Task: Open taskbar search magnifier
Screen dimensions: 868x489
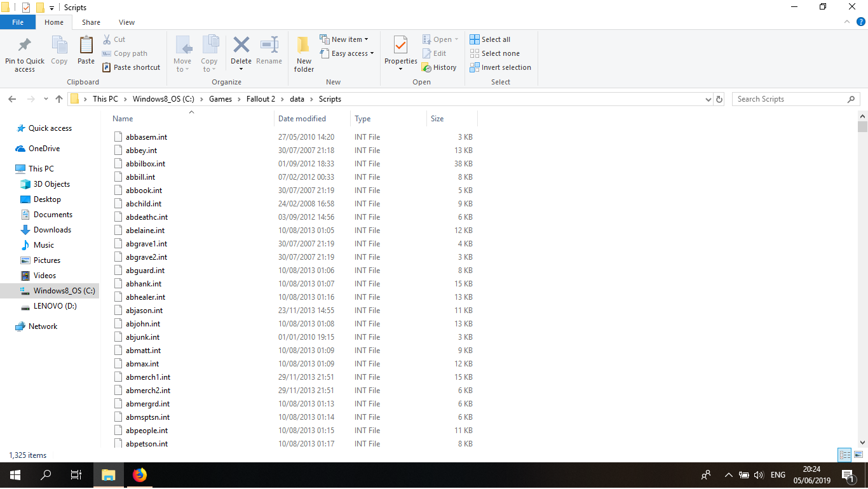Action: [46, 475]
